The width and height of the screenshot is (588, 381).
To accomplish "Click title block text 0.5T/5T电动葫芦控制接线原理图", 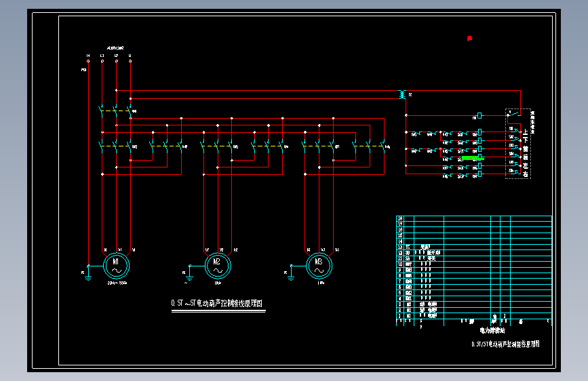I will click(x=505, y=344).
